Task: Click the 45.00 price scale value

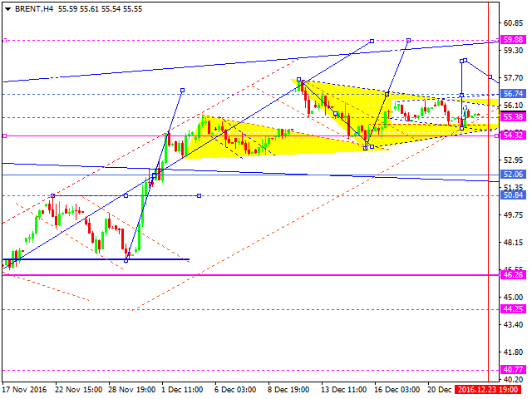Action: click(514, 298)
